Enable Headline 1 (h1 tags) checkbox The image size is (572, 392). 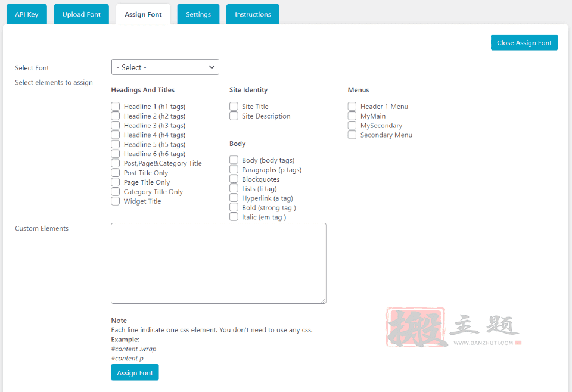pos(115,107)
